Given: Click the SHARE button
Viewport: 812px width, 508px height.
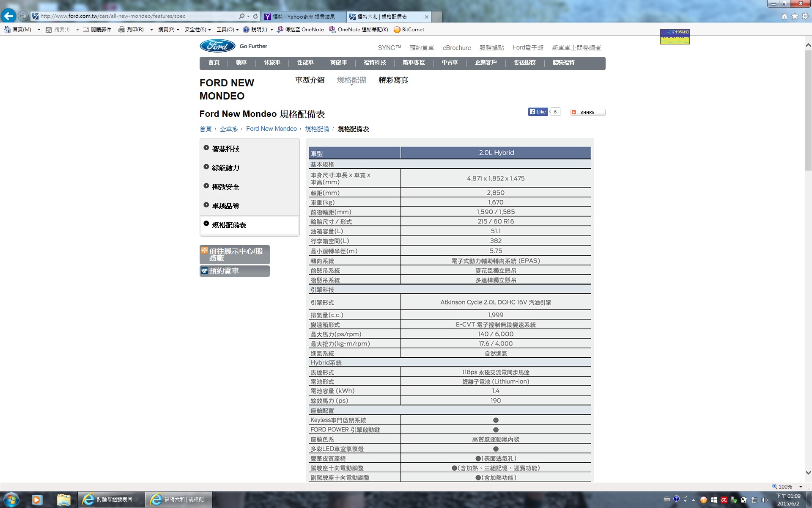Looking at the screenshot, I should (x=588, y=112).
